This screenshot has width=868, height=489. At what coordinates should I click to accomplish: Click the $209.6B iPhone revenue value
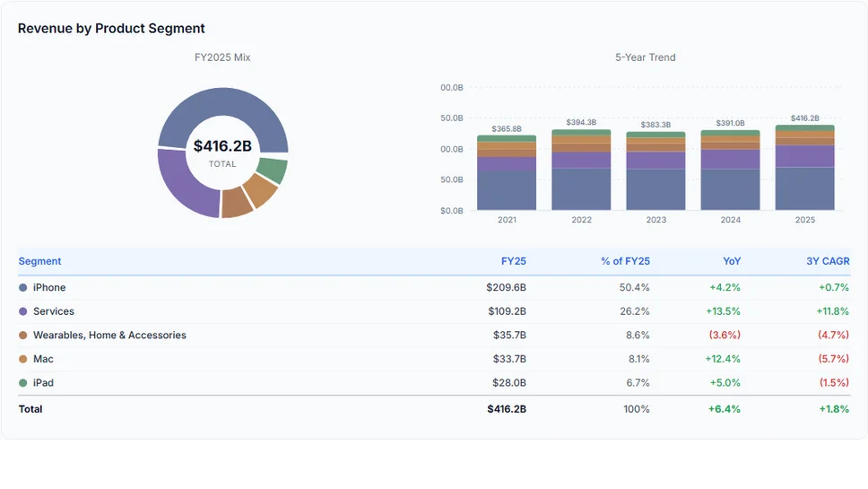[506, 287]
